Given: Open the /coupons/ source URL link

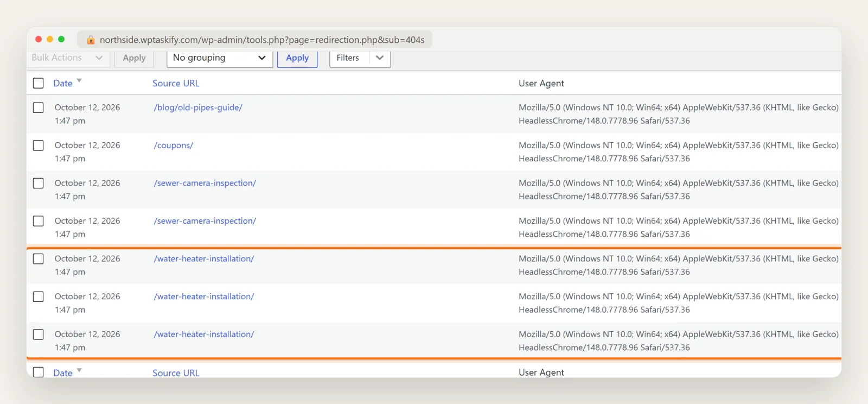Looking at the screenshot, I should [x=174, y=146].
